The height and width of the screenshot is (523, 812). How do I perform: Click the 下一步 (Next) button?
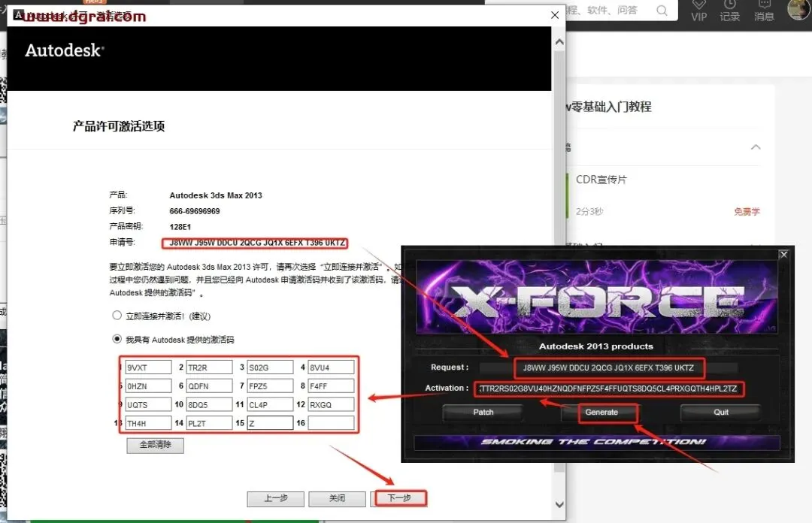(x=399, y=498)
